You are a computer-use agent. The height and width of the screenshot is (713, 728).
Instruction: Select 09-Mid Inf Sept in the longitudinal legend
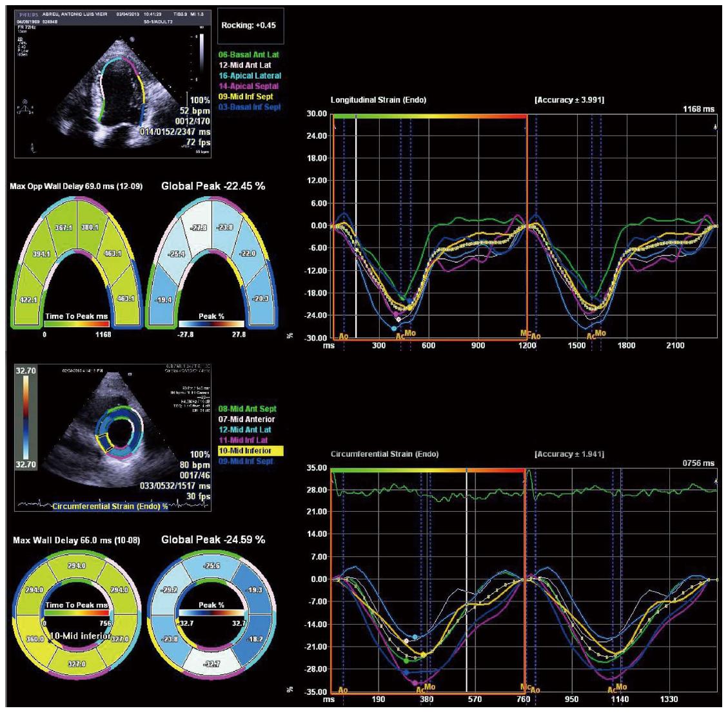(x=246, y=97)
